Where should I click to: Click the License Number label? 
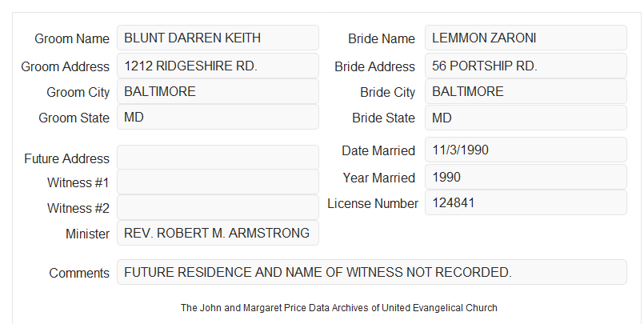[x=373, y=204]
